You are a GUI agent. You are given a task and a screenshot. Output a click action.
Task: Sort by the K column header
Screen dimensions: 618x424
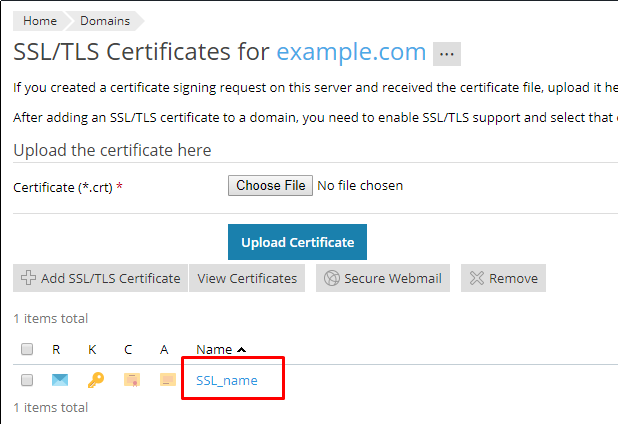click(92, 349)
